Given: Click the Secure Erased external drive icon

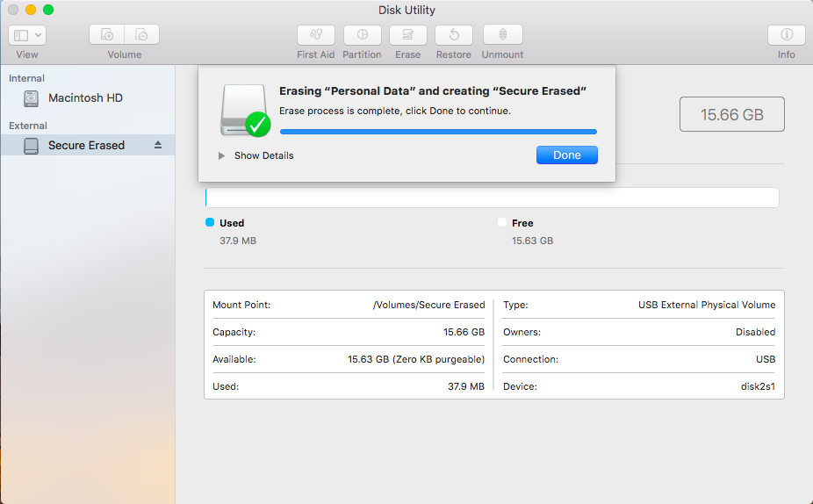Looking at the screenshot, I should [31, 146].
